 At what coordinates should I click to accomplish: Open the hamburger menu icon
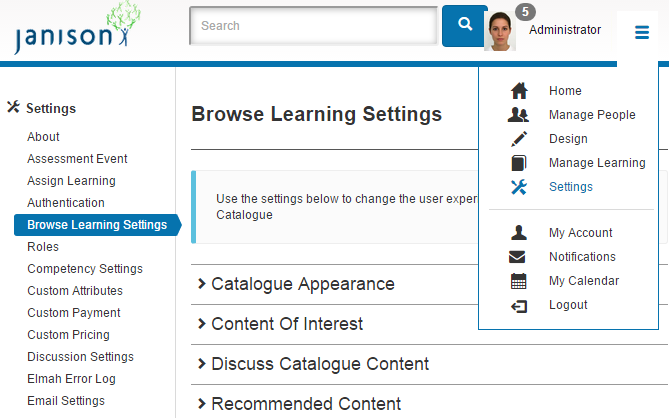tap(641, 33)
